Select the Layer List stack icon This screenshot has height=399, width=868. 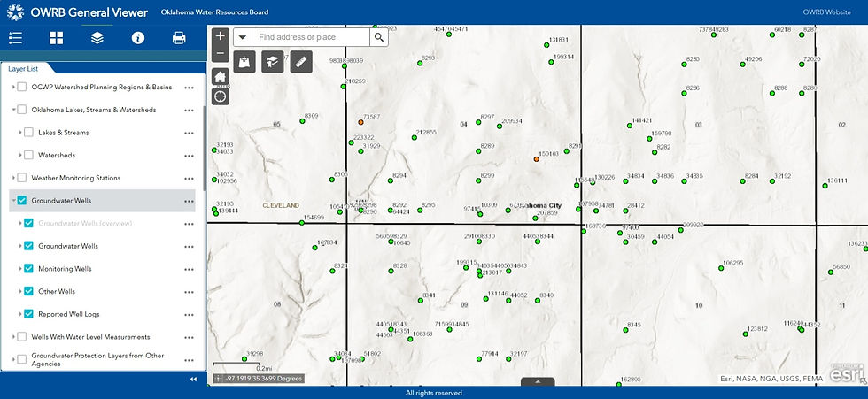coord(97,37)
